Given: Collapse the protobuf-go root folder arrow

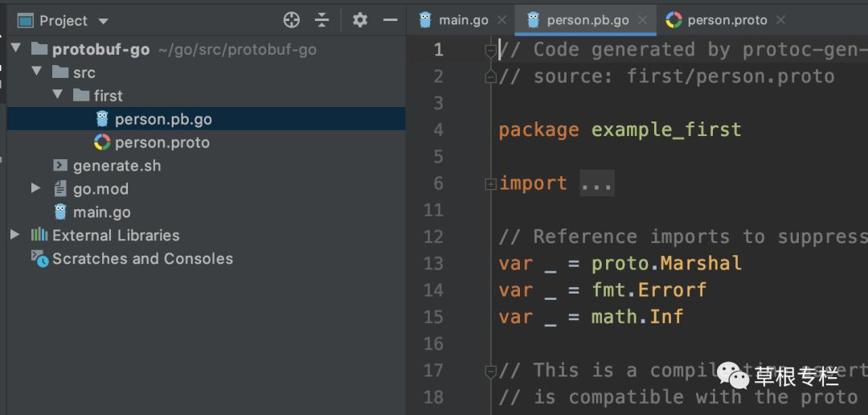Looking at the screenshot, I should tap(15, 49).
